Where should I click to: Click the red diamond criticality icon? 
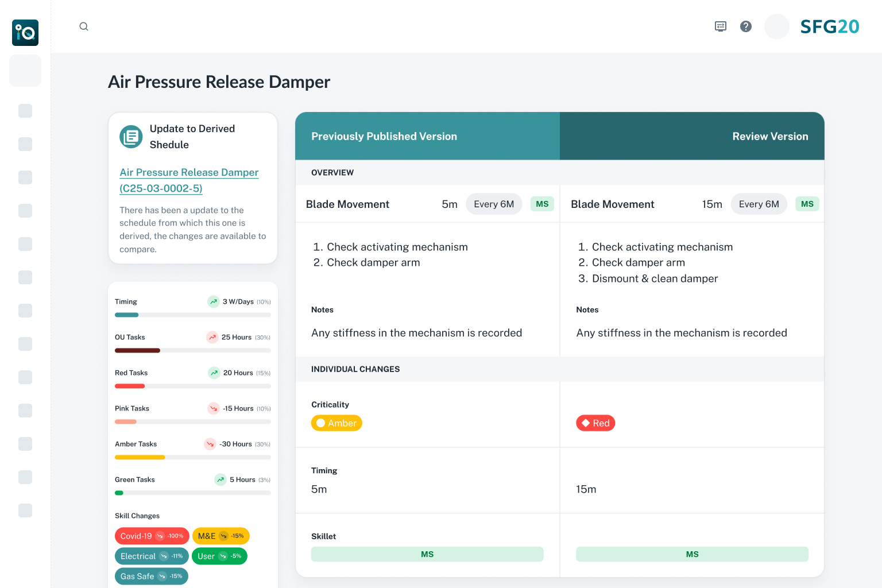tap(587, 423)
